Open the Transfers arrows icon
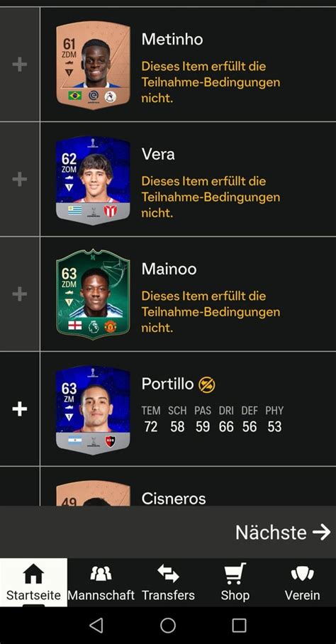 click(168, 573)
